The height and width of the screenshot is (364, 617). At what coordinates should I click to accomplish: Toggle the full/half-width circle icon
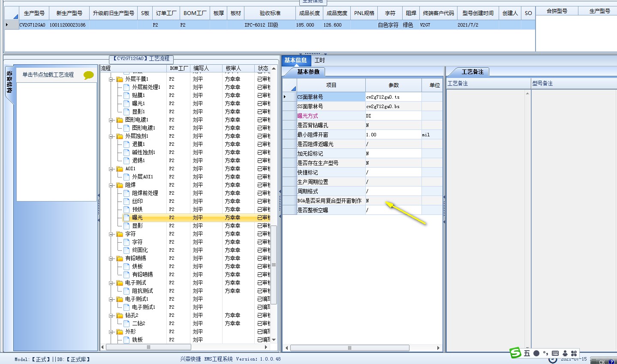[x=536, y=353]
